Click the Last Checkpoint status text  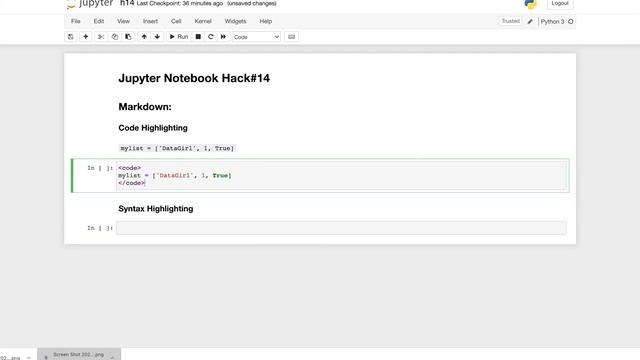(x=180, y=4)
